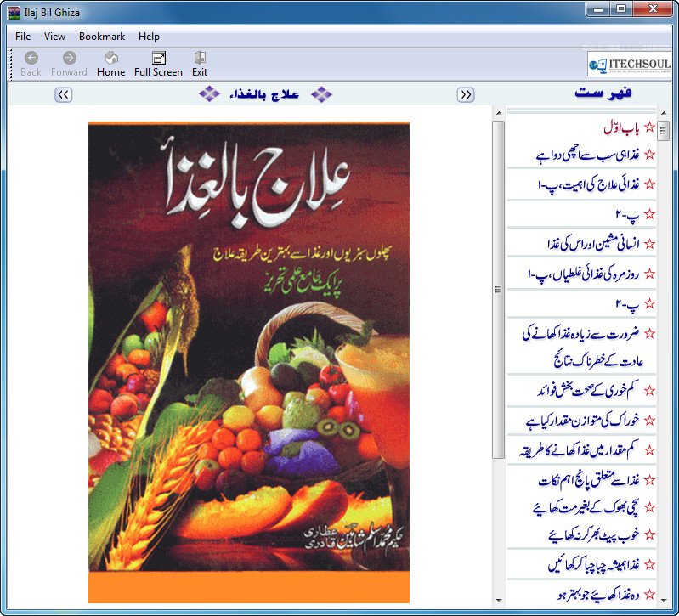Click the 'فہرست' index heading
679x616 pixels.
[x=603, y=93]
